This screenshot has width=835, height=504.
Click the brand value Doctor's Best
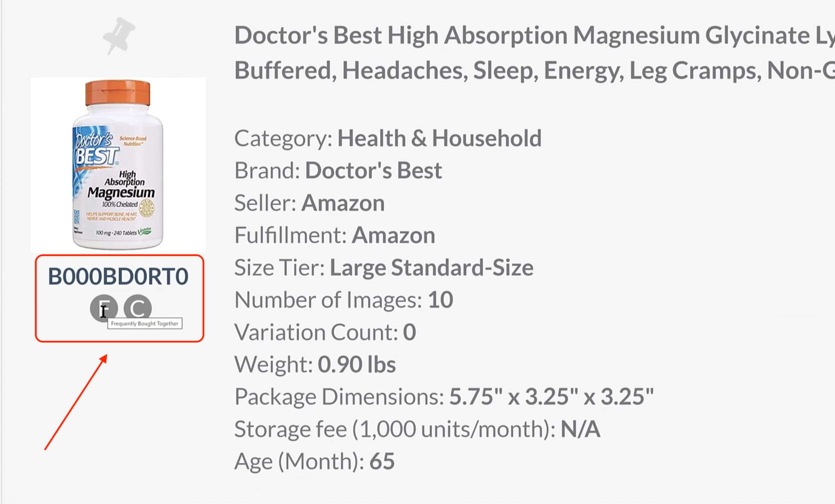[373, 170]
